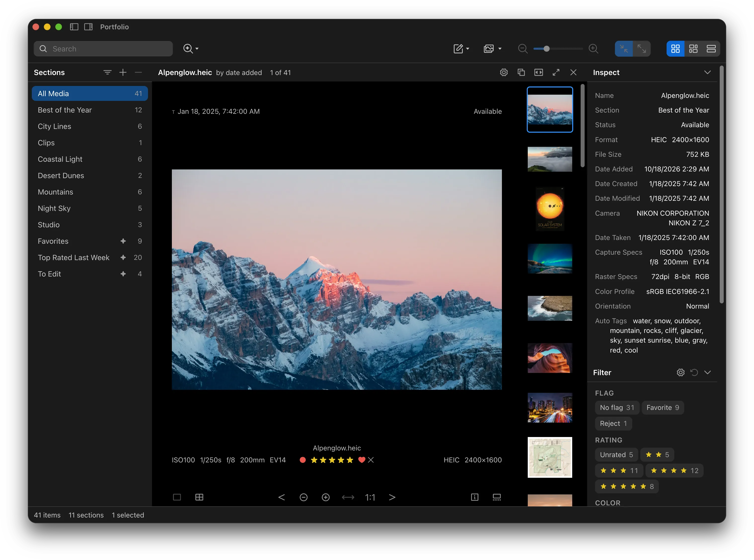The image size is (754, 560).
Task: Select the Night Sky section
Action: click(x=90, y=208)
